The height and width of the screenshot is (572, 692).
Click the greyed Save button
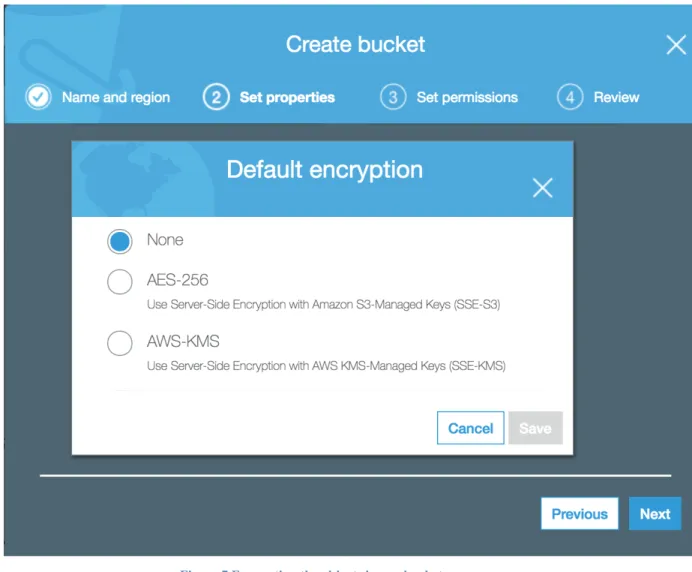pos(535,428)
